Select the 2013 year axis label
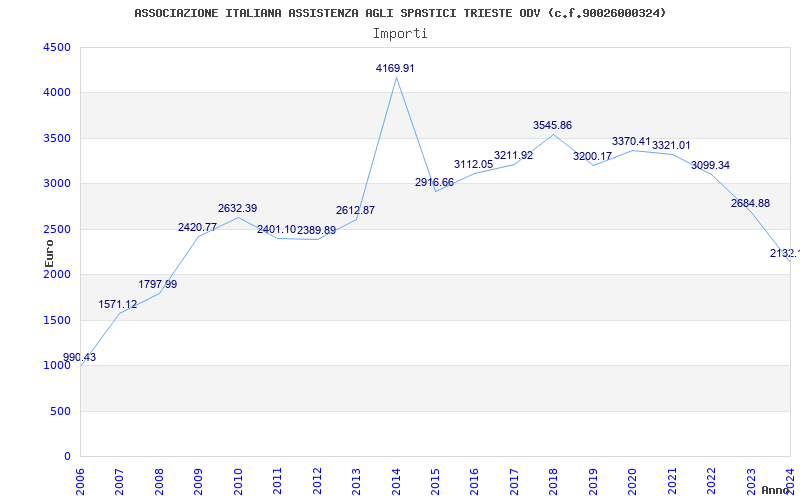Screen dimensions: 800x500 point(357,482)
